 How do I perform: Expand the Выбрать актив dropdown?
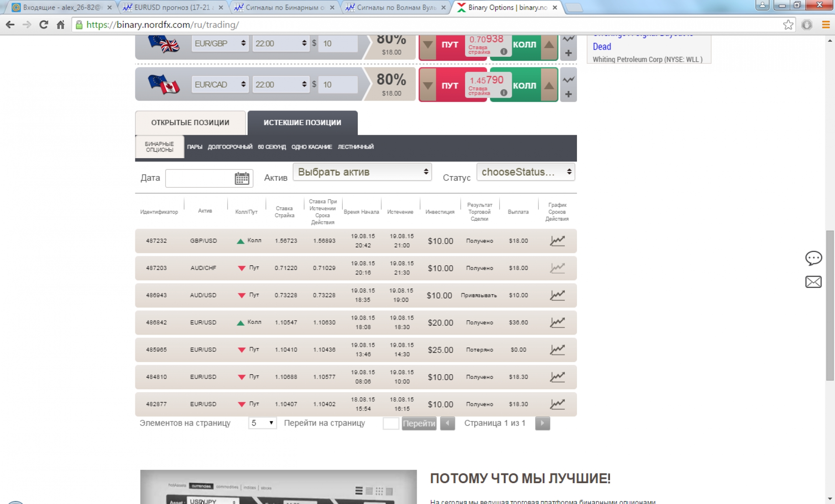click(362, 172)
